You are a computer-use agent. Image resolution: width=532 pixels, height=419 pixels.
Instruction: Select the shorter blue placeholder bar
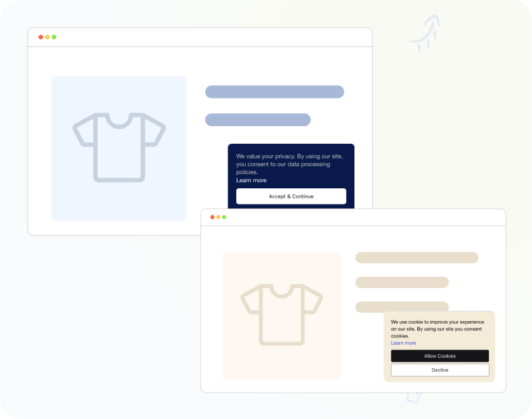click(258, 119)
